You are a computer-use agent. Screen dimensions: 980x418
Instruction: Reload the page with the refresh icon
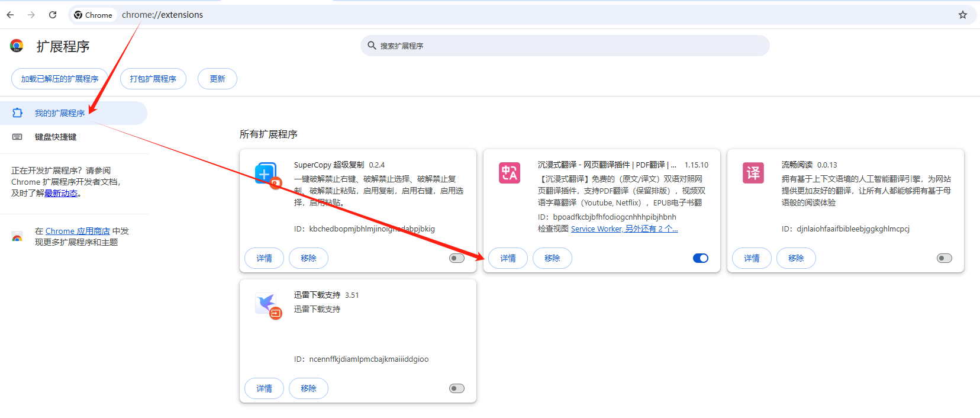(53, 15)
